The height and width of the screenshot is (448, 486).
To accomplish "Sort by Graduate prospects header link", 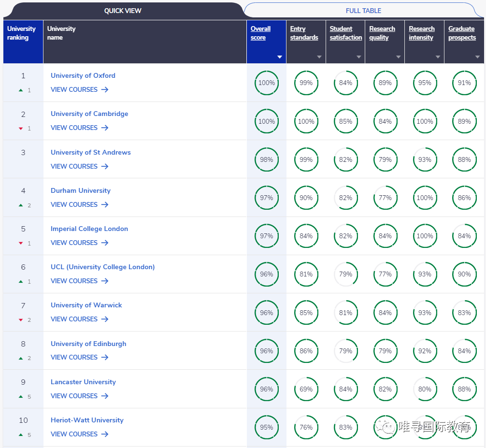I will tap(462, 33).
